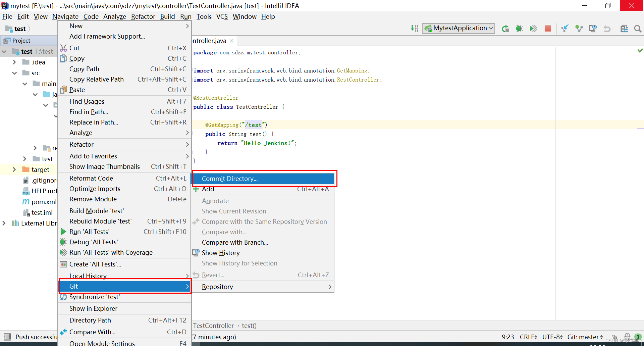Open the UTF-8 encoding selector
Image resolution: width=644 pixels, height=346 pixels.
pyautogui.click(x=552, y=337)
